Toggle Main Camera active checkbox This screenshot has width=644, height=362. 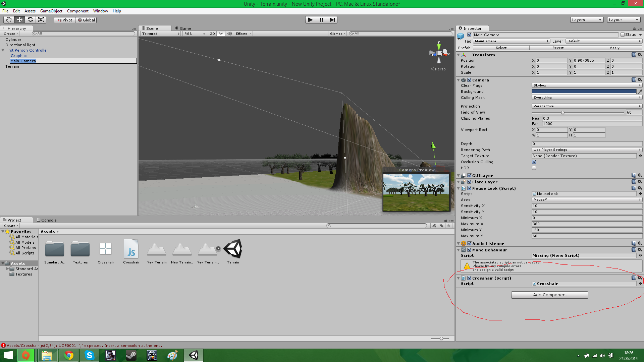pyautogui.click(x=469, y=35)
